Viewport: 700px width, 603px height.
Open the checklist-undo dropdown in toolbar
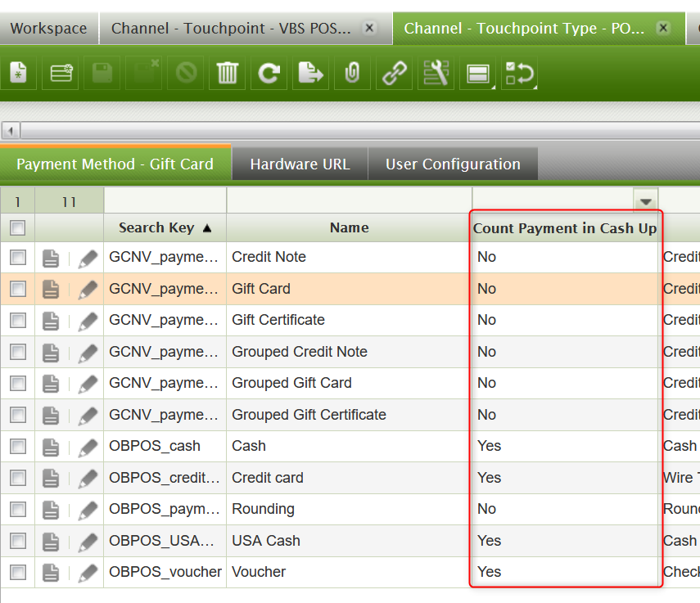[520, 74]
